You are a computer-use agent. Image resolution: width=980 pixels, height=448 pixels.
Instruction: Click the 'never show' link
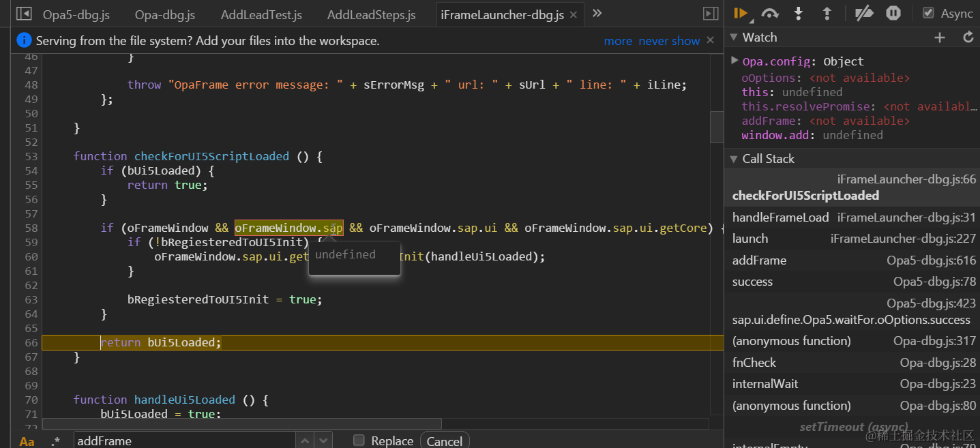(x=669, y=41)
